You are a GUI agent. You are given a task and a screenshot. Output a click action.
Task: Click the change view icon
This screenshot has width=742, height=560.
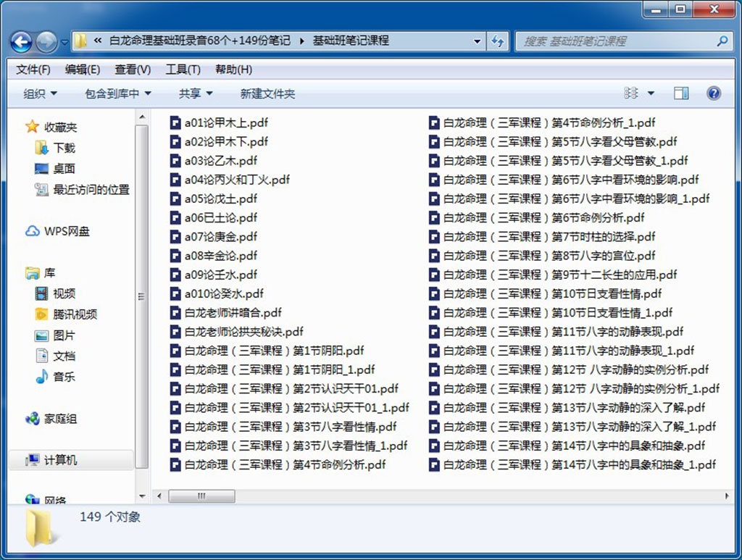[631, 93]
